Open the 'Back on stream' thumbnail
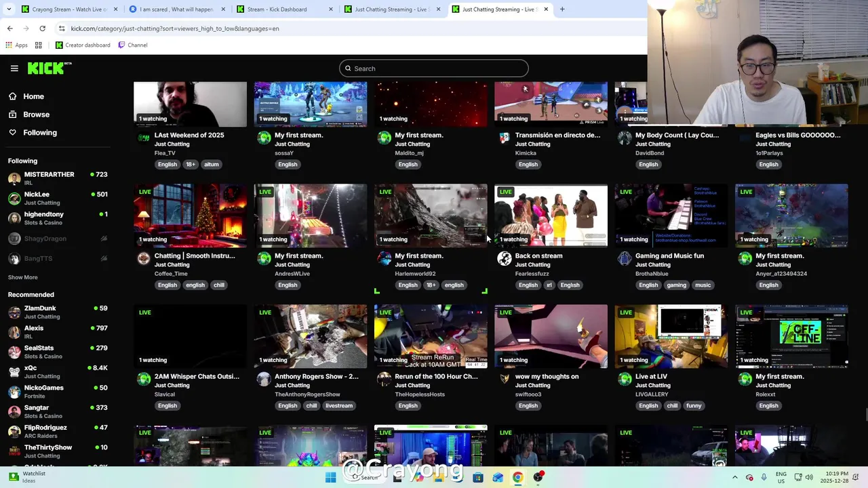868x488 pixels. (x=551, y=216)
